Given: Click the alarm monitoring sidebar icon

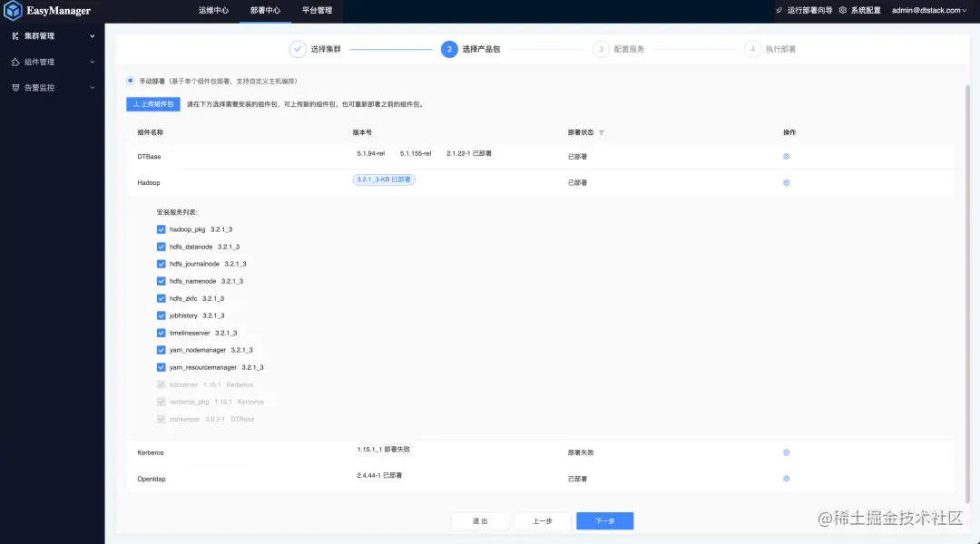Looking at the screenshot, I should coord(15,87).
